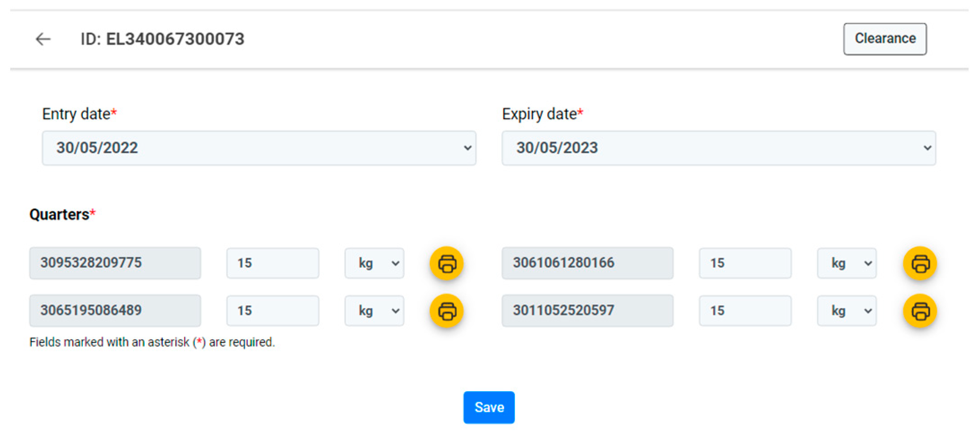Screen dimensions: 980x436
Task: Click the quarter ID field 3095328209775
Action: 115,263
